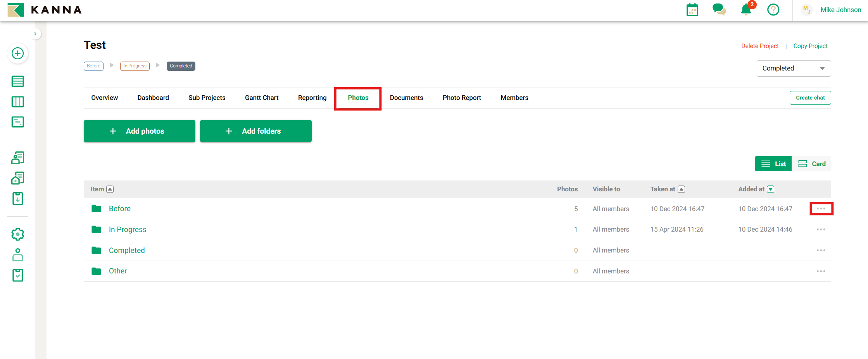Switch to the Gantt Chart tab
This screenshot has width=868, height=359.
(x=262, y=98)
